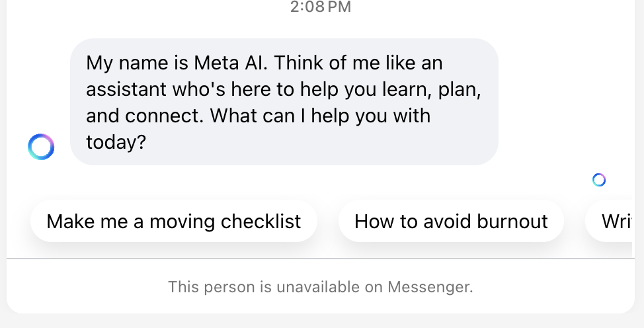
Task: Click the Meta AI message bubble
Action: click(x=284, y=102)
